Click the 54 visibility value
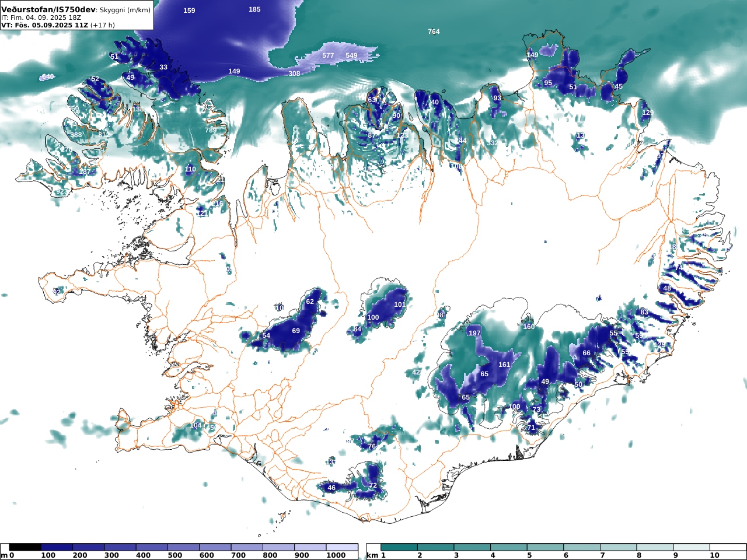 (x=266, y=335)
